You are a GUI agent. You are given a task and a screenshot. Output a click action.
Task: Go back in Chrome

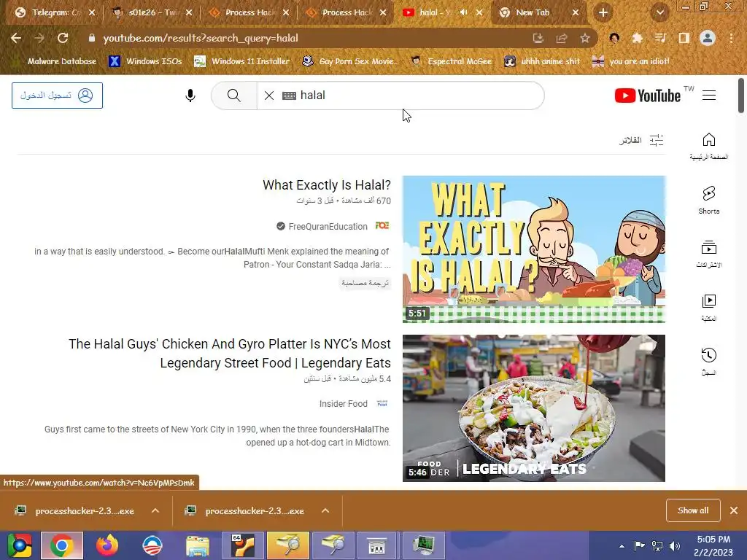(16, 38)
